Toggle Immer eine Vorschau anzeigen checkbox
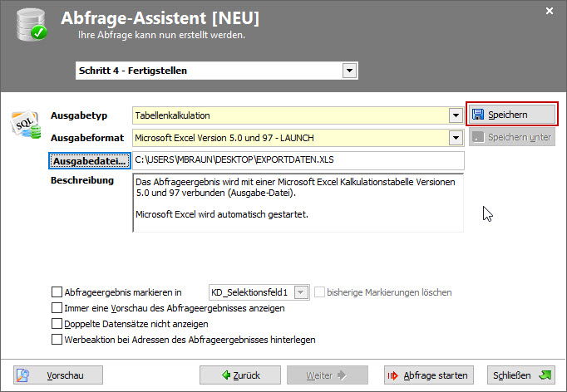Screen dimensions: 567x392 pyautogui.click(x=57, y=308)
